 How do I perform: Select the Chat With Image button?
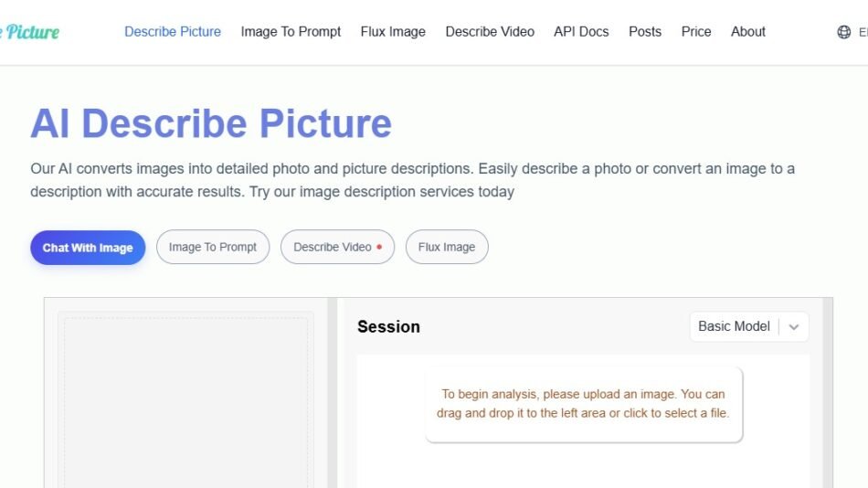tap(88, 248)
